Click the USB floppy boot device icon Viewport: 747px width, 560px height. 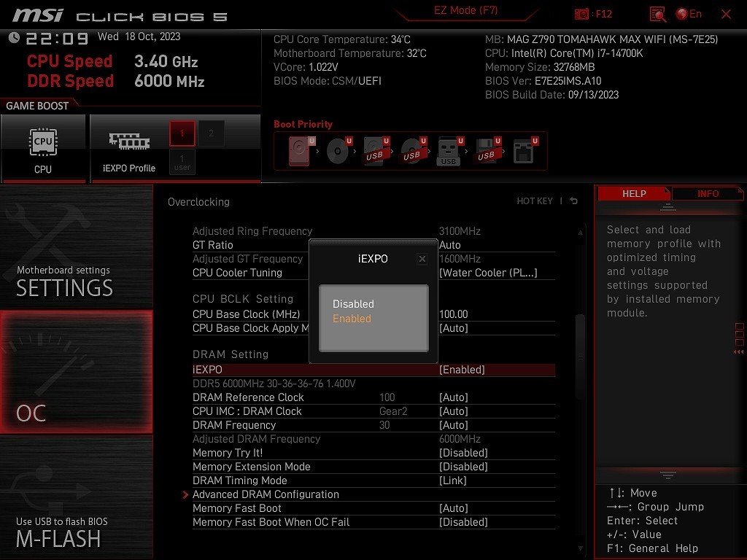click(x=487, y=151)
